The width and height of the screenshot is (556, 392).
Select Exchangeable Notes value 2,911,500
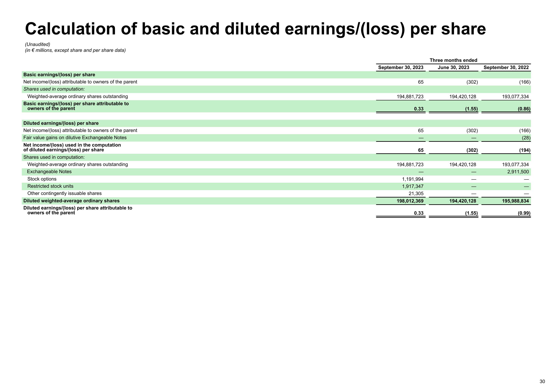(x=518, y=172)
